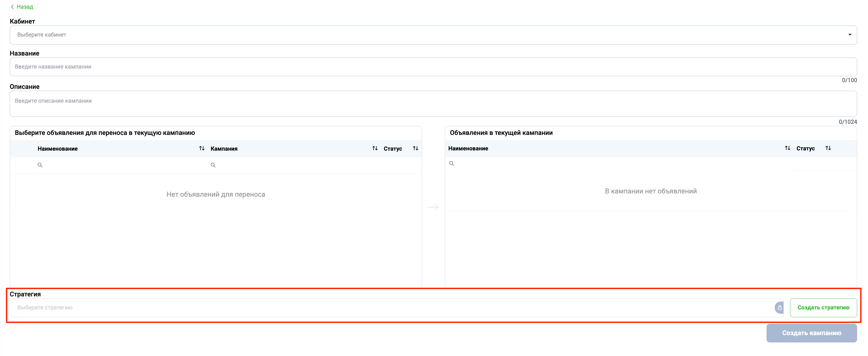The height and width of the screenshot is (356, 868).
Task: Sort left table by Наименование
Action: pyautogui.click(x=202, y=148)
